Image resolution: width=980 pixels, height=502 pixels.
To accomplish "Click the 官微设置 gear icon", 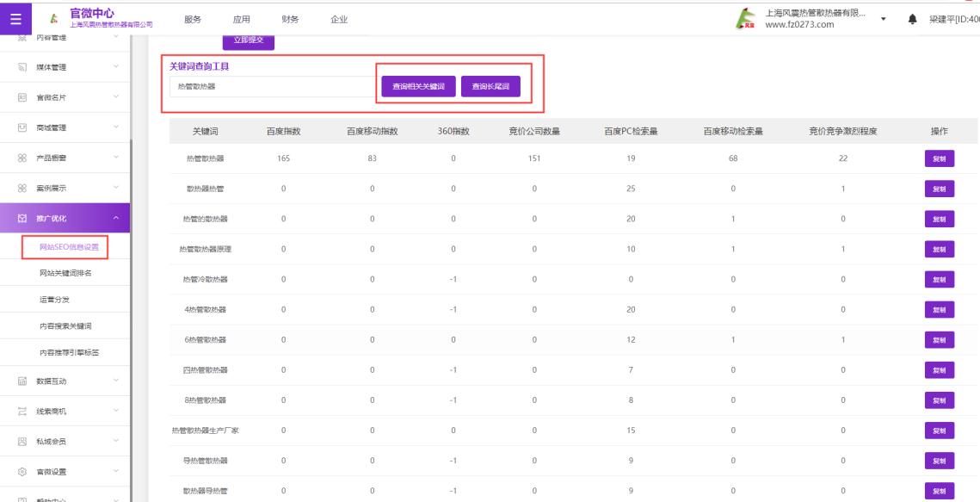I will [x=23, y=471].
